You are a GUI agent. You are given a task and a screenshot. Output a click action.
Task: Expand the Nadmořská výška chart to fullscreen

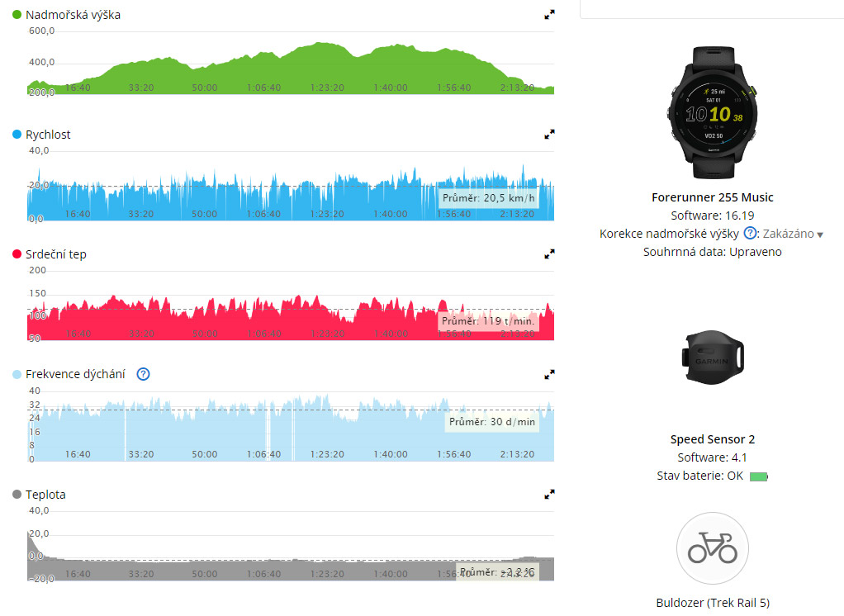click(x=549, y=15)
